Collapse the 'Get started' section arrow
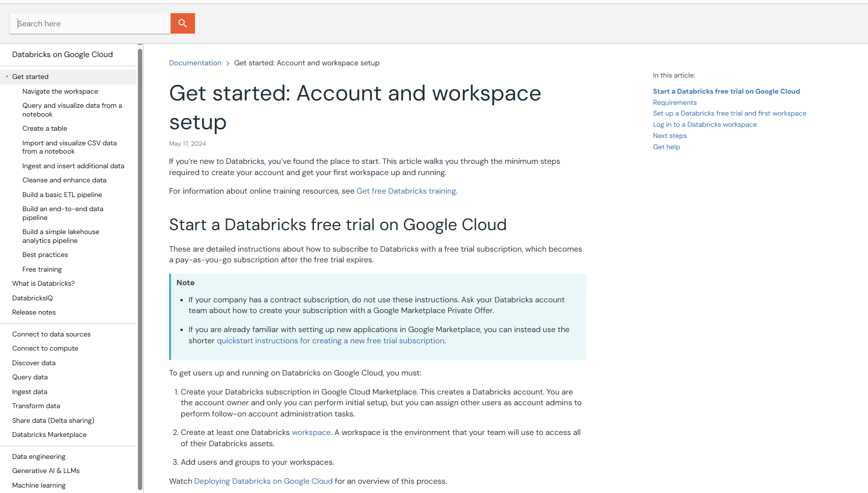 tap(7, 77)
